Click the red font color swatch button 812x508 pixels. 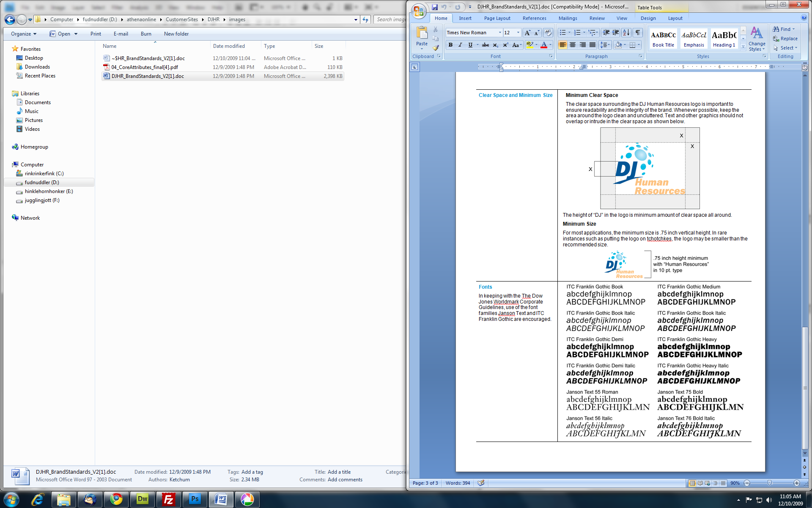tap(544, 45)
